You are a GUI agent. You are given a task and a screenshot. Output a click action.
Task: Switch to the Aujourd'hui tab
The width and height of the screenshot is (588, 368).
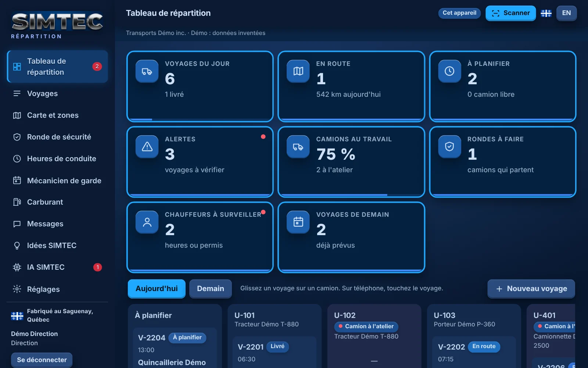coord(157,289)
